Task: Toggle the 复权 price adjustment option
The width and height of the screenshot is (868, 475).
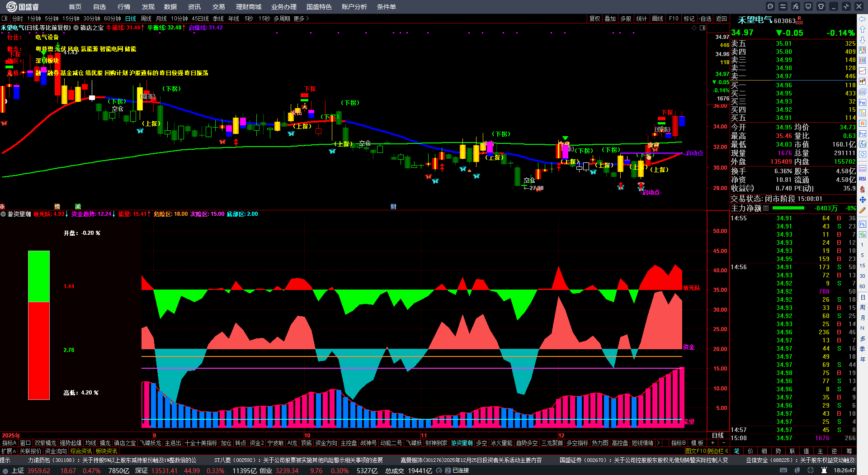Action: click(x=595, y=19)
